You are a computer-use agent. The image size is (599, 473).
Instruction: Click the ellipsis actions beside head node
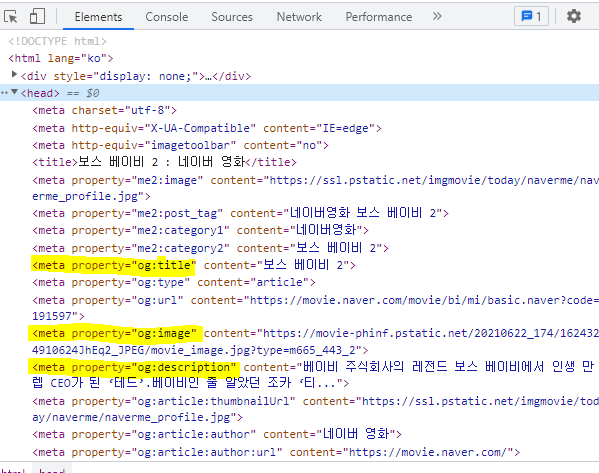coord(4,93)
